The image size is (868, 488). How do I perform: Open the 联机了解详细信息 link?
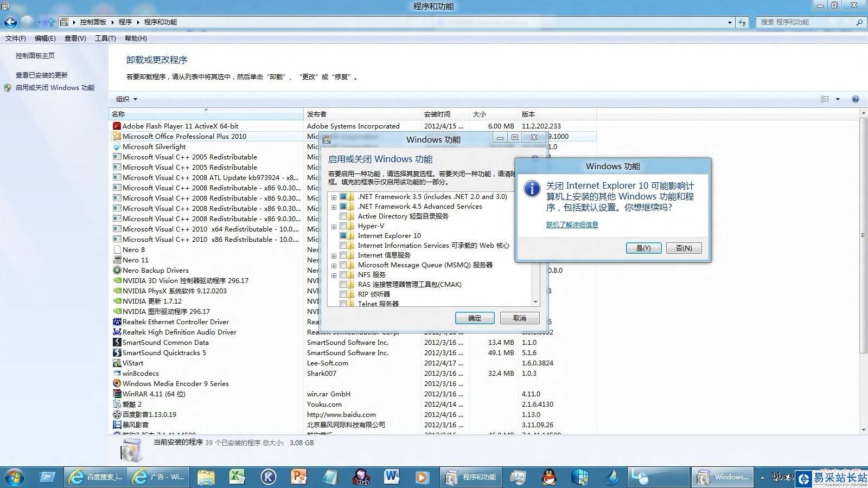572,224
